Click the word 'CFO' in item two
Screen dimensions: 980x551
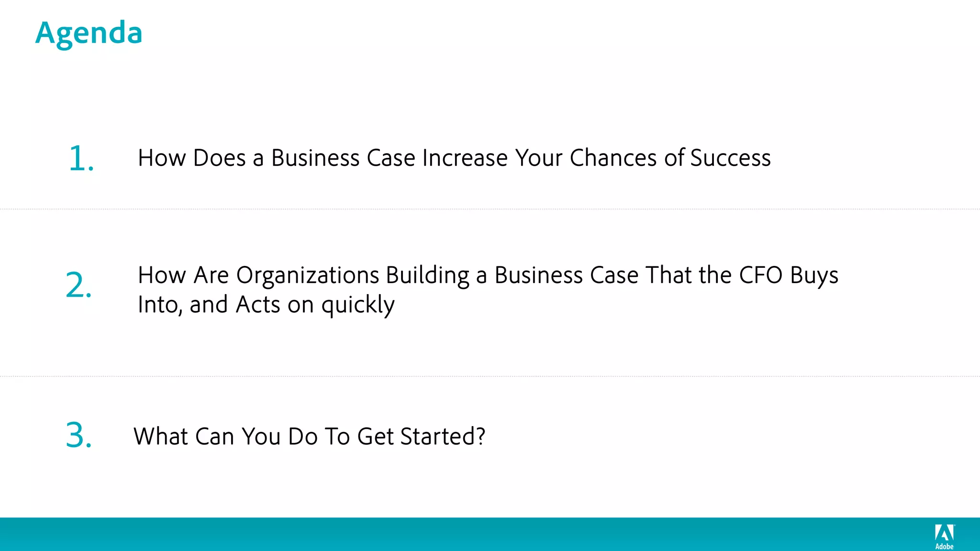coord(760,275)
